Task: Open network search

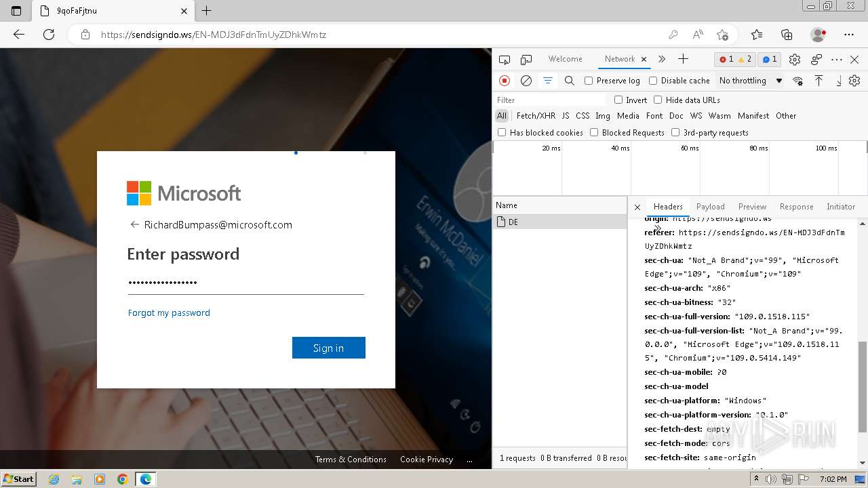Action: (570, 81)
